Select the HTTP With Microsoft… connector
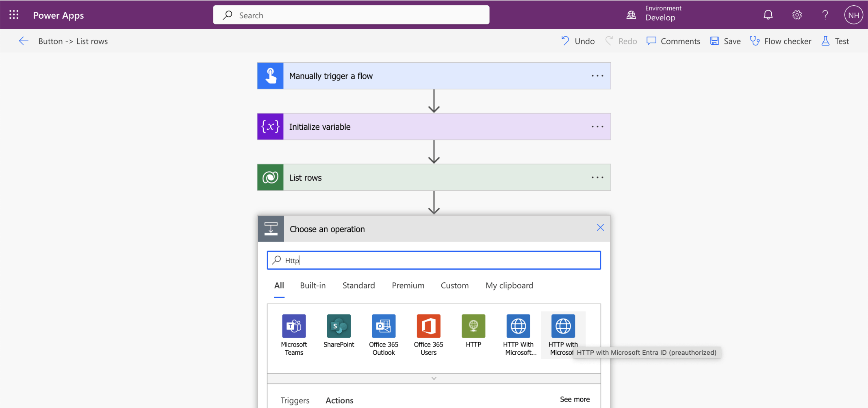 [519, 335]
